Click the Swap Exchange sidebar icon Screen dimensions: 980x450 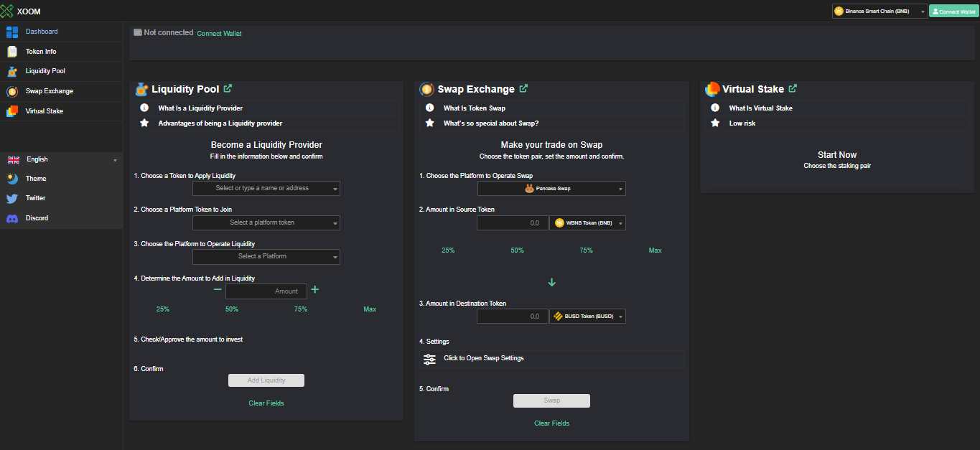(12, 91)
